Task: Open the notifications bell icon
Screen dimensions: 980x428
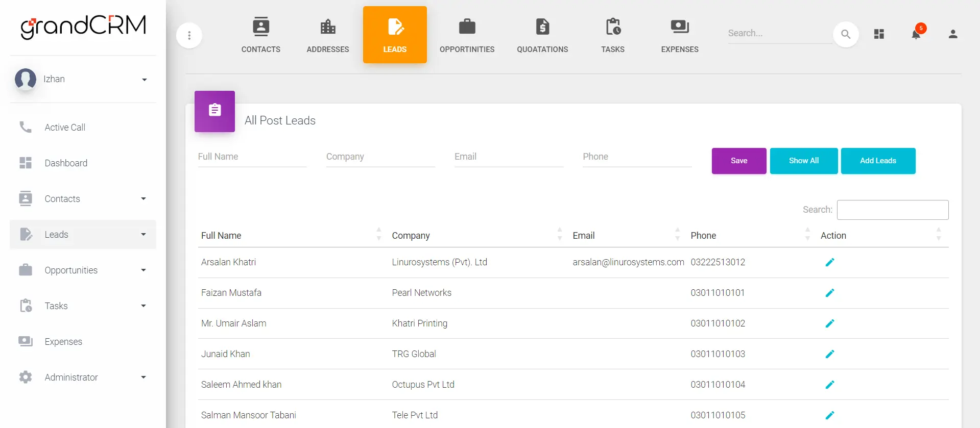Action: pyautogui.click(x=916, y=34)
